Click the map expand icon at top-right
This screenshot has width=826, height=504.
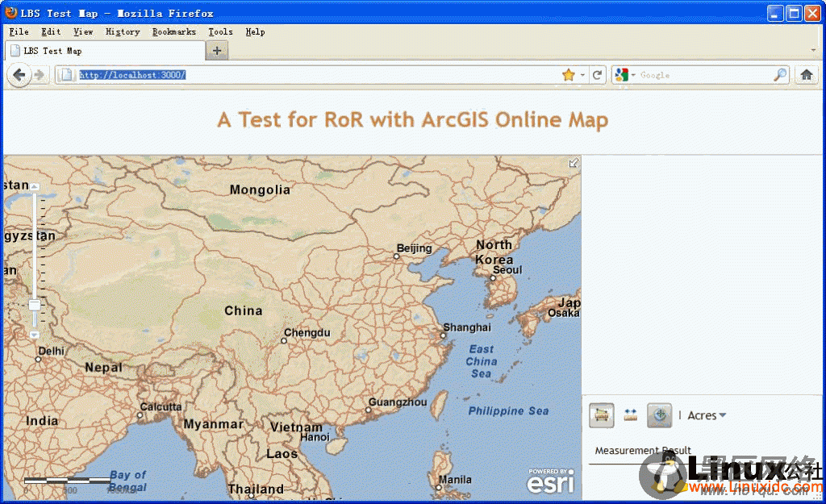click(x=574, y=163)
